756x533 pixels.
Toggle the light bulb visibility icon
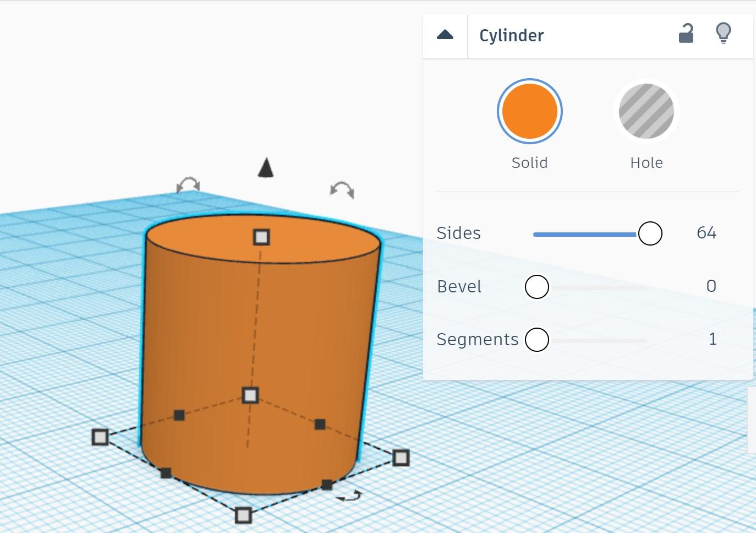[724, 34]
